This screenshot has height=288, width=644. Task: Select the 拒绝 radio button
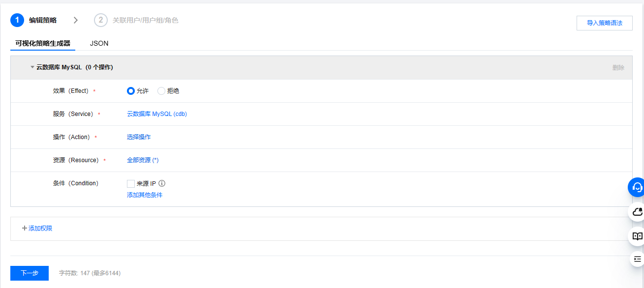[x=161, y=91]
